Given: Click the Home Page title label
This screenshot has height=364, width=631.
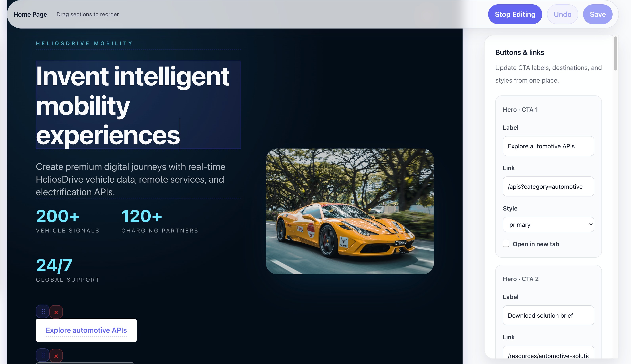Looking at the screenshot, I should (x=30, y=14).
